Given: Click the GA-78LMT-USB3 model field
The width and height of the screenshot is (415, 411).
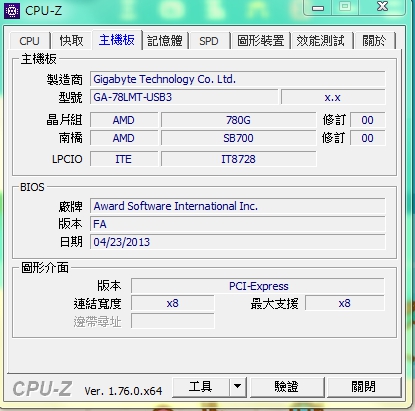Looking at the screenshot, I should [x=184, y=97].
